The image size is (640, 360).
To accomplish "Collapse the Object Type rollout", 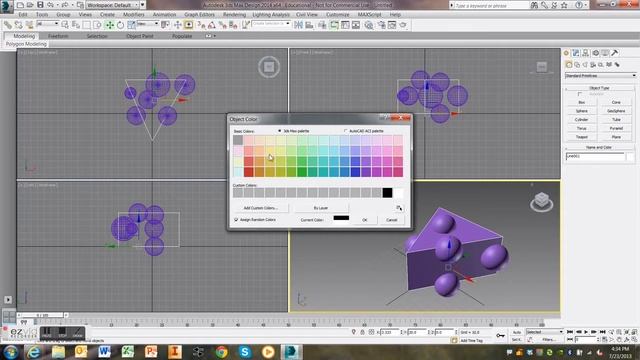I will tap(599, 88).
